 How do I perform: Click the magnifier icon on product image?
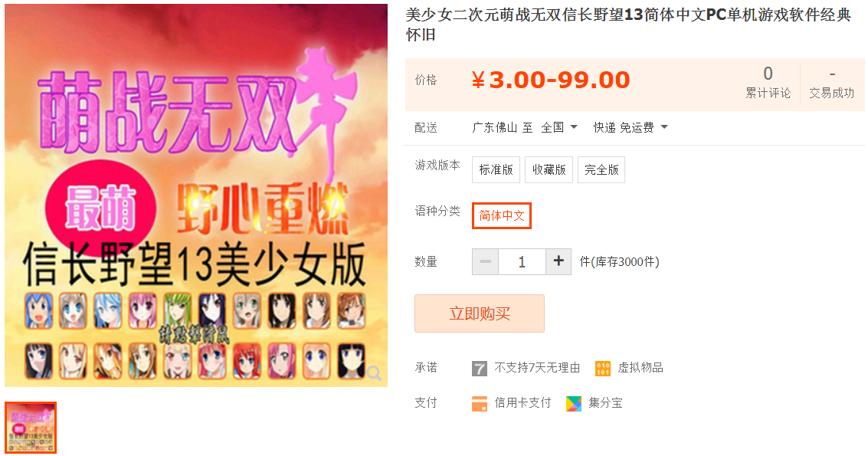374,373
